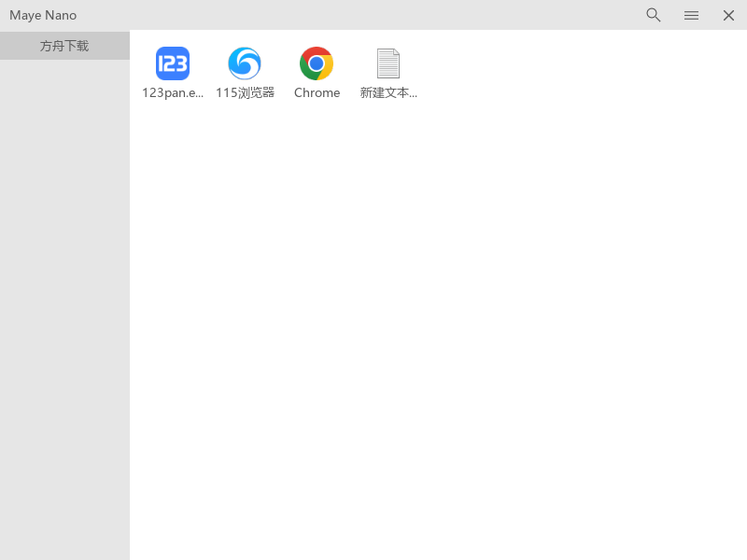Screen dimensions: 747x560
Task: Click the swirl-shaped 115 browser logo
Action: pos(245,63)
